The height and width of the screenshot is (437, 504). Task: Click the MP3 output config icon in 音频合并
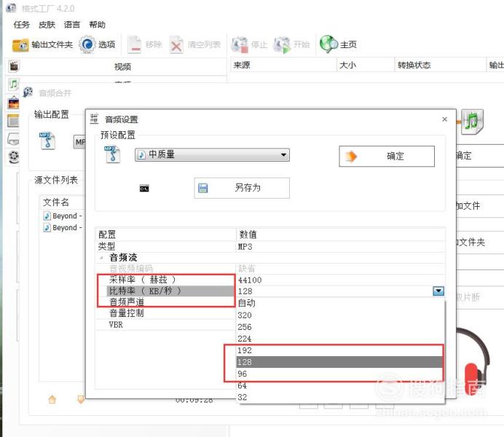tap(47, 141)
